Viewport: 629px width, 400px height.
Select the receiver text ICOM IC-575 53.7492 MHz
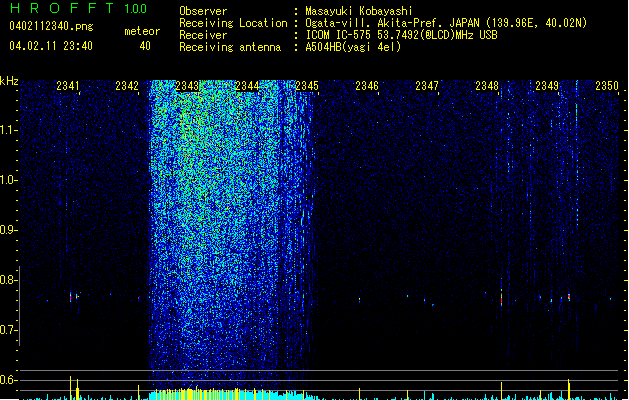401,35
